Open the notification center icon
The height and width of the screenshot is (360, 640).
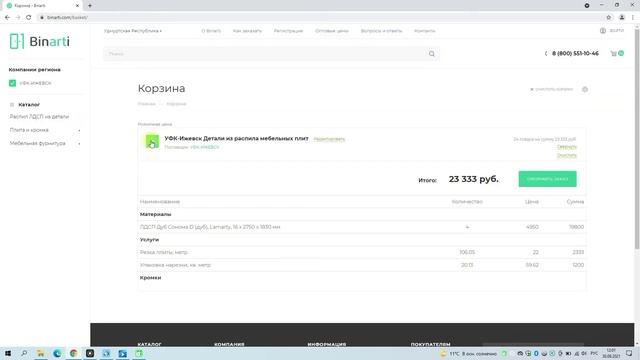629,353
